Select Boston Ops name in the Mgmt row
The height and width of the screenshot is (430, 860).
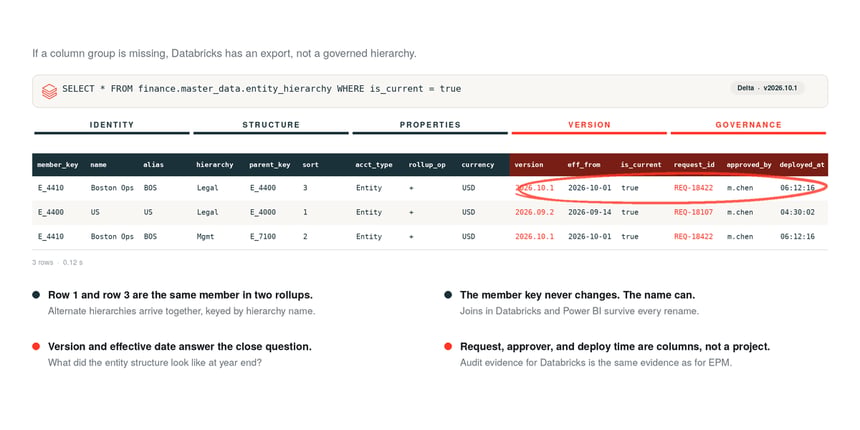[x=112, y=237]
